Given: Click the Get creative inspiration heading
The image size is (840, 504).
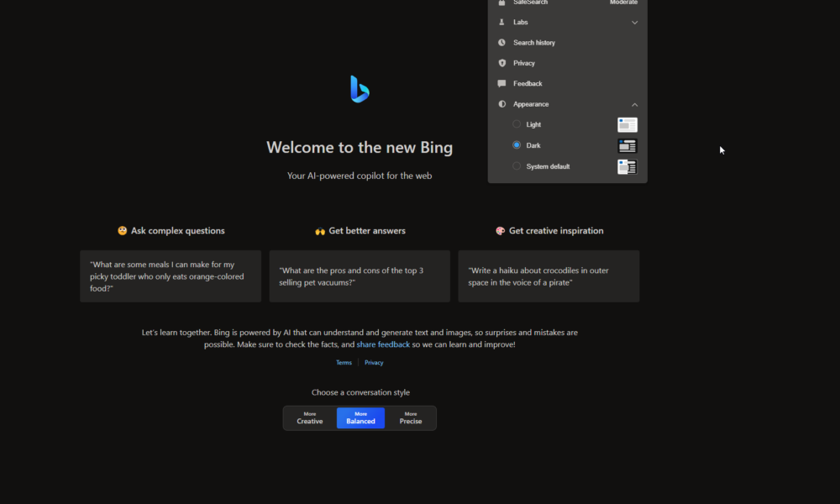Looking at the screenshot, I should [556, 231].
